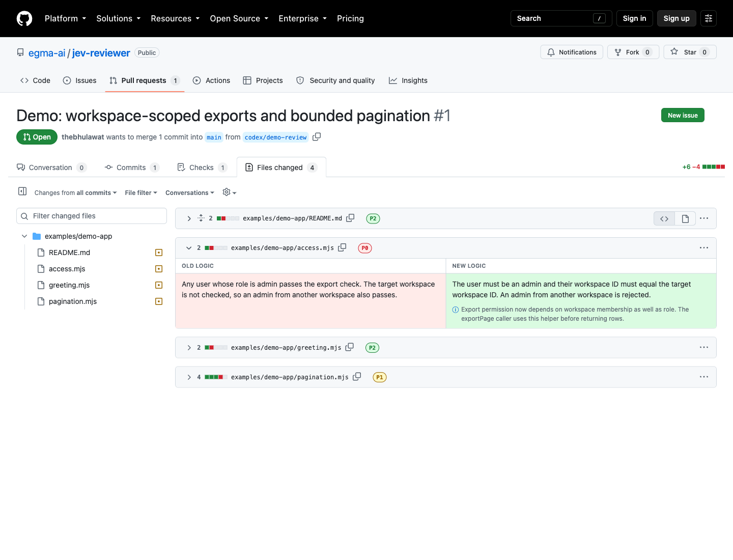Click modified indicator next to access.mjs in tree
Viewport: 733px width, 560px height.
[x=159, y=269]
